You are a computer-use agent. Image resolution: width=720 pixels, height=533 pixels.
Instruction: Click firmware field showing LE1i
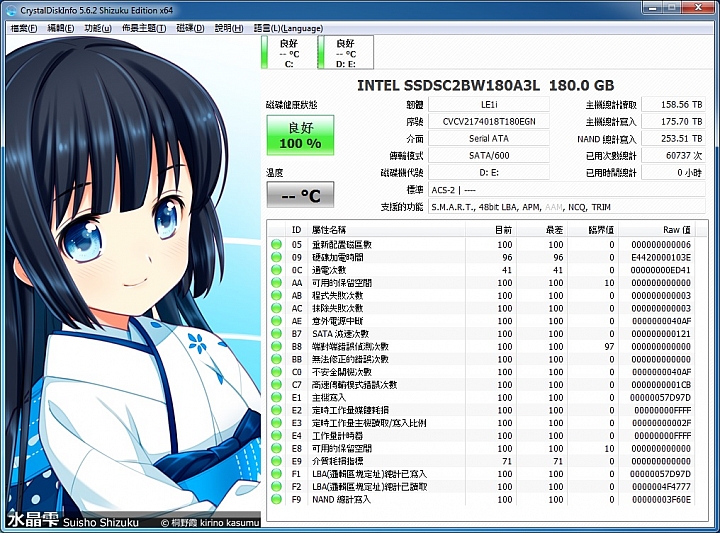click(489, 104)
